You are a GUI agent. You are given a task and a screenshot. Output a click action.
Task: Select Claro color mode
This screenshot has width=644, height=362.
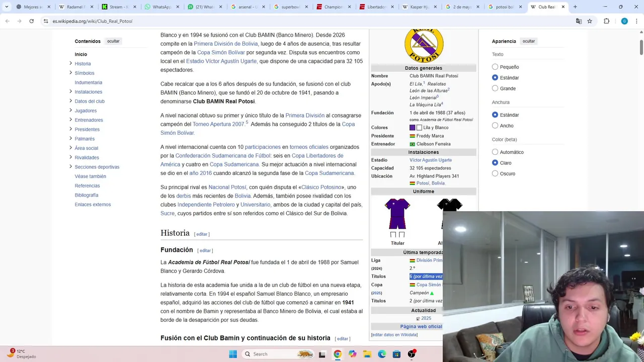pyautogui.click(x=495, y=163)
